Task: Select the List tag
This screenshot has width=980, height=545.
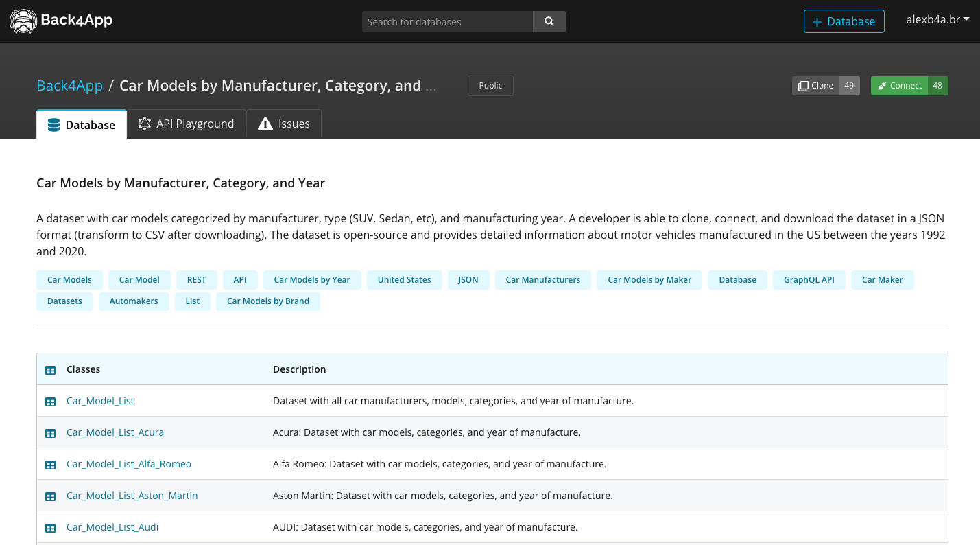Action: 193,301
